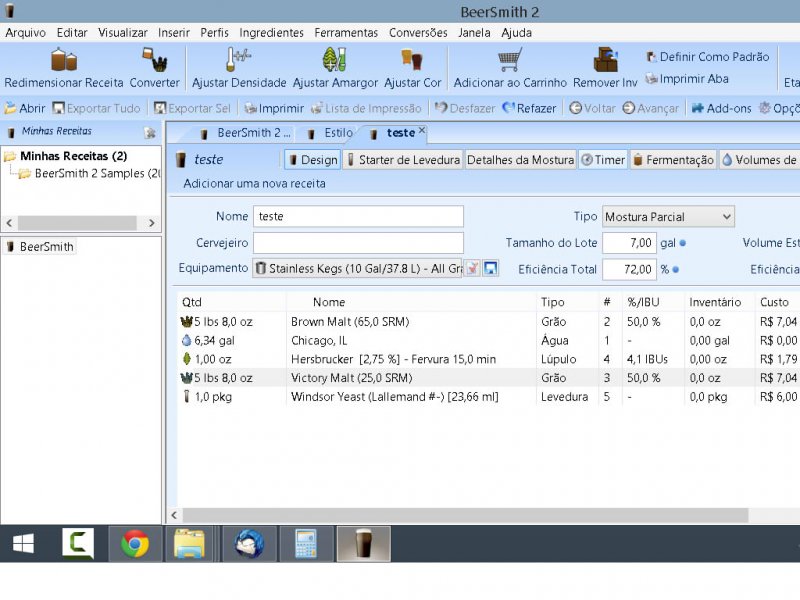Open the Chrome taskbar icon
The width and height of the screenshot is (800, 600).
pyautogui.click(x=135, y=544)
